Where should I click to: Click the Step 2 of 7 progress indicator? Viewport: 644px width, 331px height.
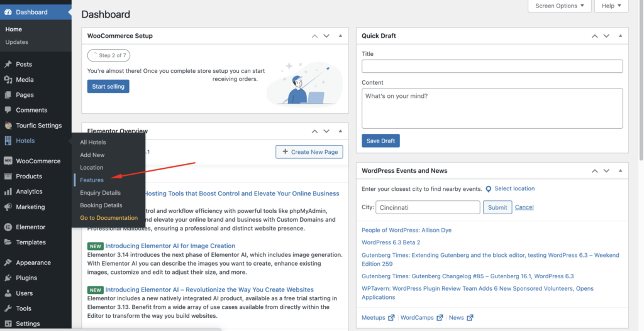coord(109,55)
